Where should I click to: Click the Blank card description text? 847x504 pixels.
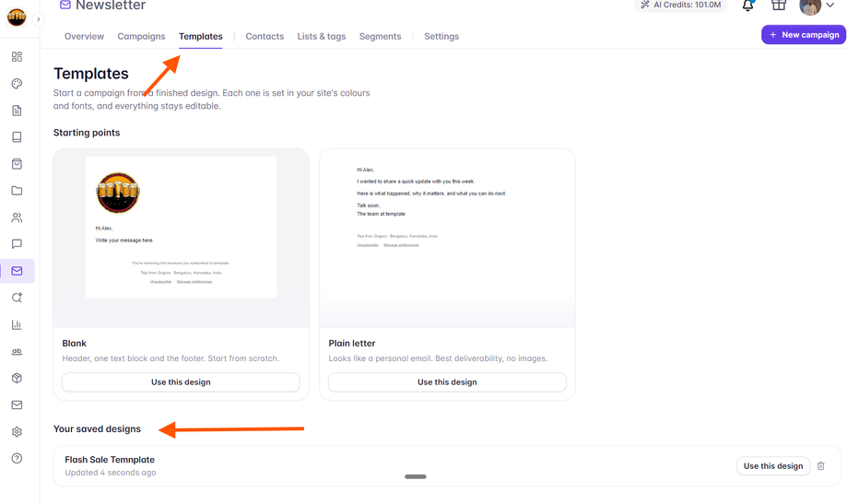click(x=171, y=358)
